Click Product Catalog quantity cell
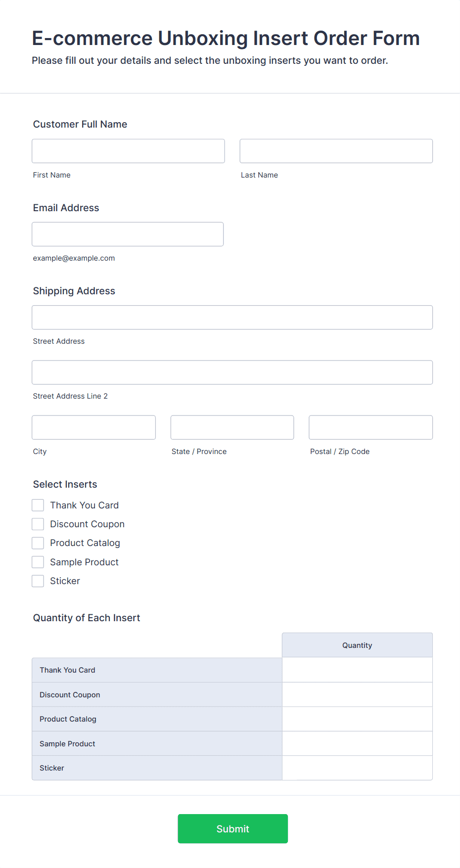Viewport: 460px width, 868px height. tap(357, 719)
